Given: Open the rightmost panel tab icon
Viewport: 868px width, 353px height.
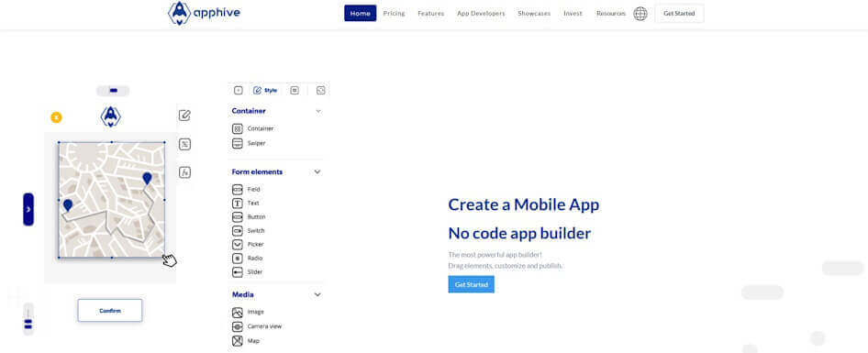Looking at the screenshot, I should tap(320, 91).
